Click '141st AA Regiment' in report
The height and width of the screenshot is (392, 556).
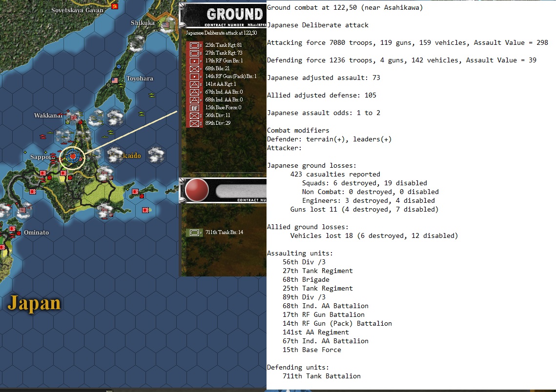pos(315,332)
